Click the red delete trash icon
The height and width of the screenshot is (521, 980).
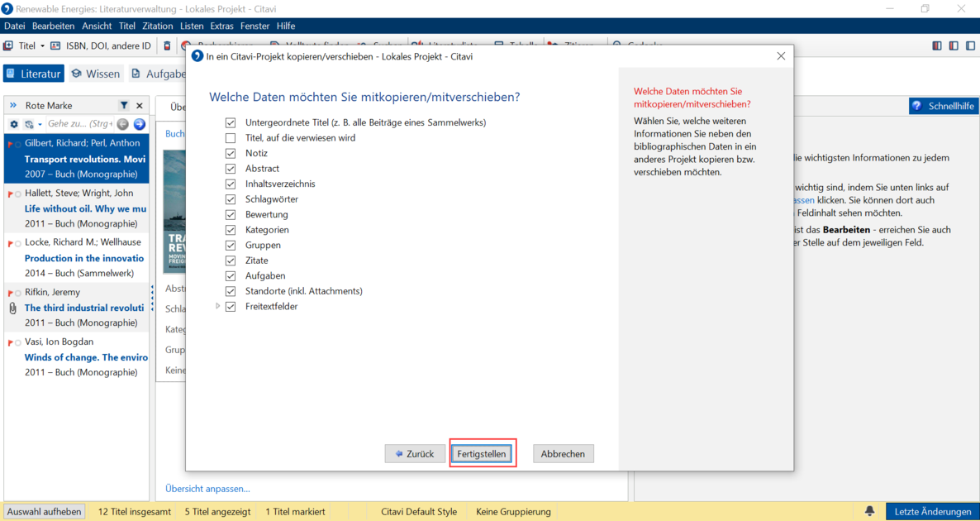(x=167, y=45)
